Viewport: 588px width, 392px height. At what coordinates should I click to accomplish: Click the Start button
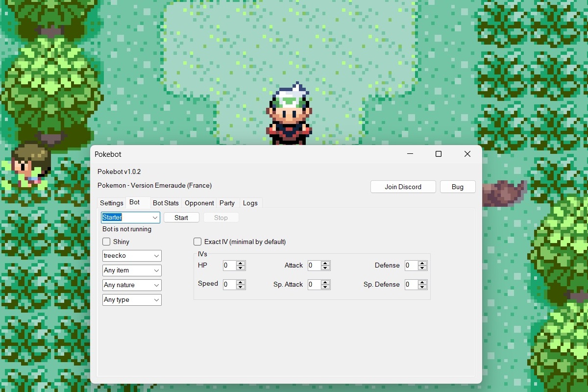[x=181, y=218]
